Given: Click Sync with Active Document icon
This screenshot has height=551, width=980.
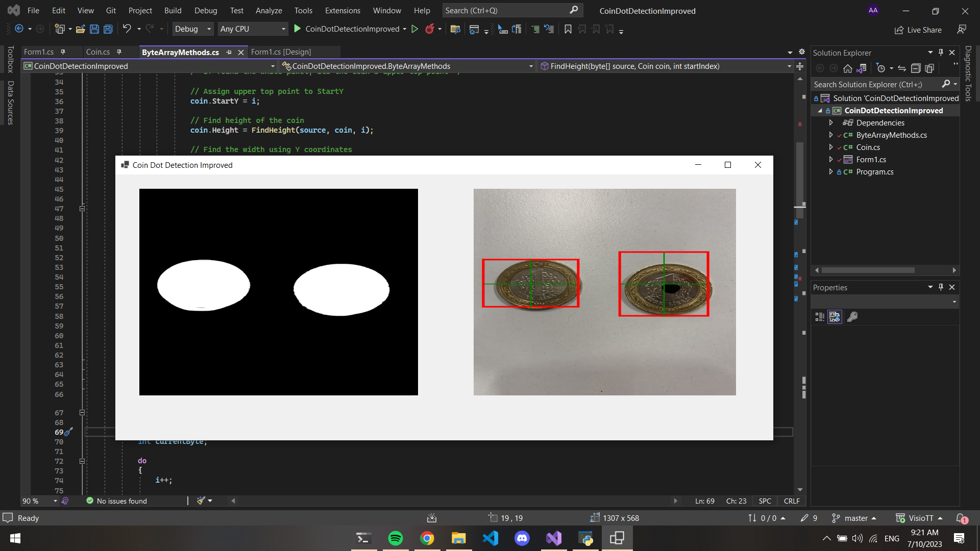Looking at the screenshot, I should [x=902, y=68].
